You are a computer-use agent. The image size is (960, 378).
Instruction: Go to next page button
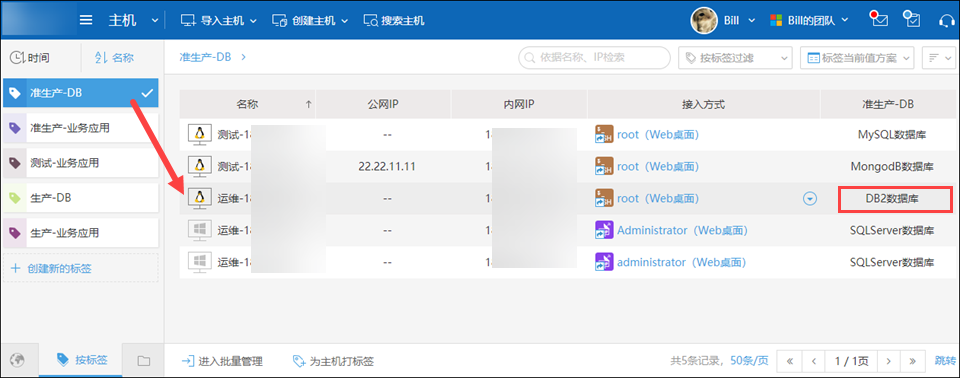point(888,361)
